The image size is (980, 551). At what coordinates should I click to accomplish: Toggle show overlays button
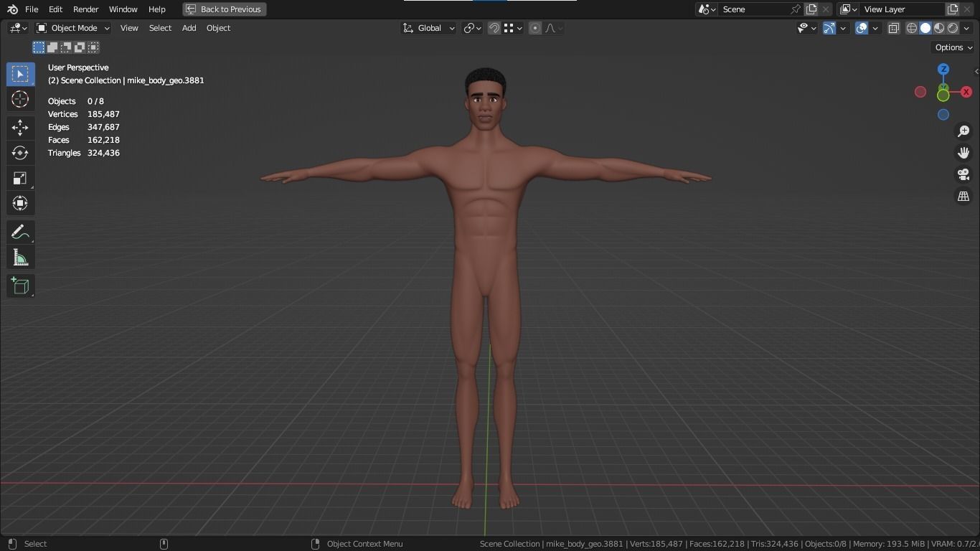(862, 28)
